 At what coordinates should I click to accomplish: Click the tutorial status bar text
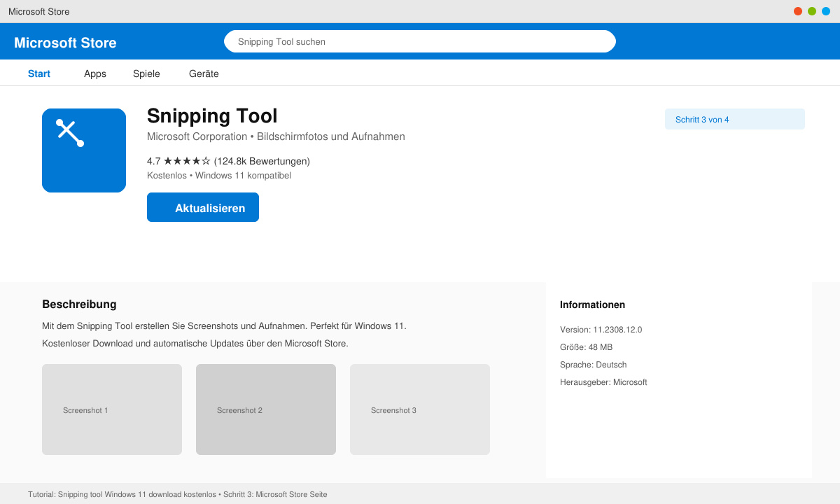pyautogui.click(x=178, y=494)
